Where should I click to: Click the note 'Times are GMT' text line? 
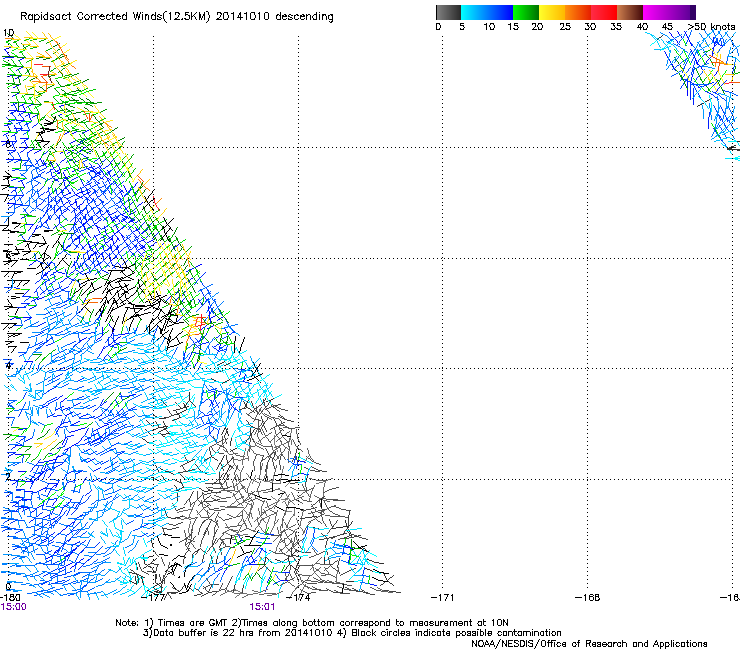(311, 623)
